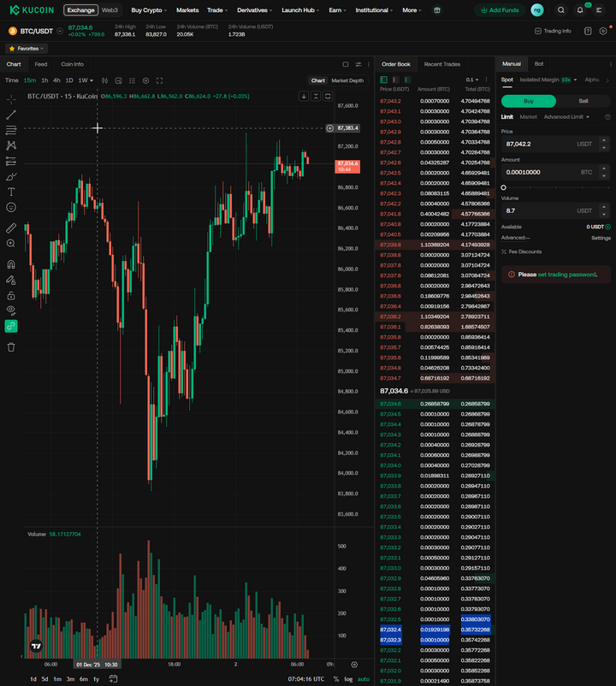The width and height of the screenshot is (616, 686).
Task: Click the chart snapshot download arrow icon
Action: 304,97
